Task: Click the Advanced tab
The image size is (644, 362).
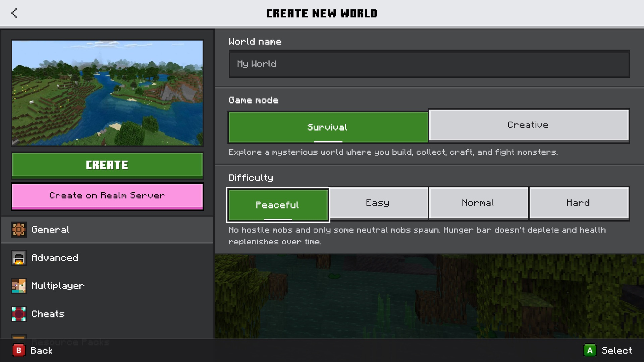Action: [54, 257]
